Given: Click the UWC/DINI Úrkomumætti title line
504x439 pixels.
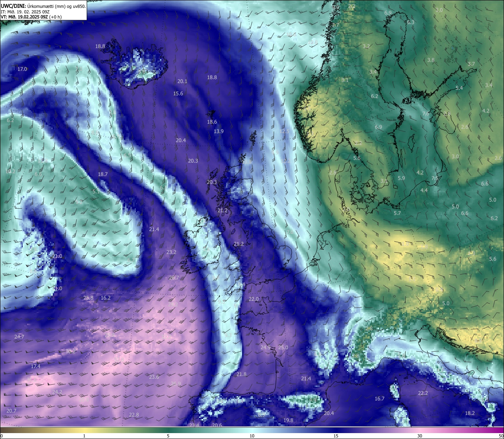Looking at the screenshot, I should click(43, 6).
